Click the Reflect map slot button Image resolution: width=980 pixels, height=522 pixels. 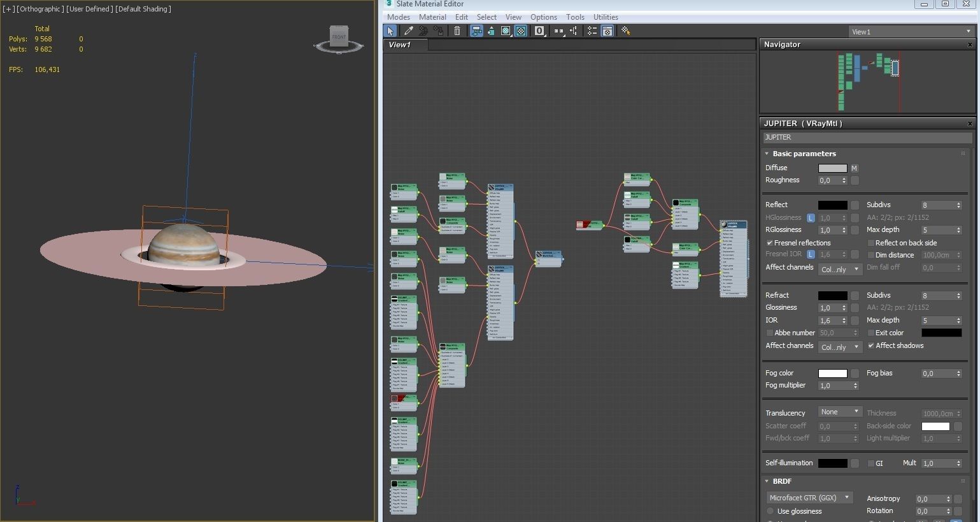[x=855, y=205]
